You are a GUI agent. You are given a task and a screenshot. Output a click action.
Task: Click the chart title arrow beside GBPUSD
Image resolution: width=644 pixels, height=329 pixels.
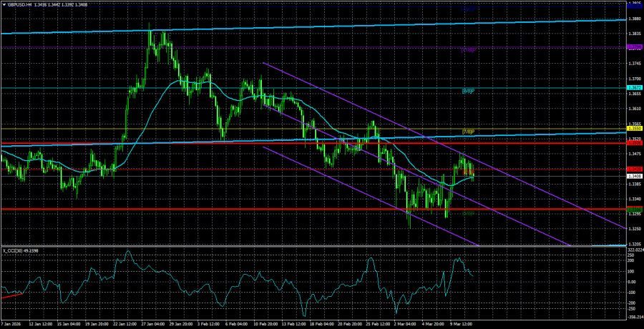[4, 4]
